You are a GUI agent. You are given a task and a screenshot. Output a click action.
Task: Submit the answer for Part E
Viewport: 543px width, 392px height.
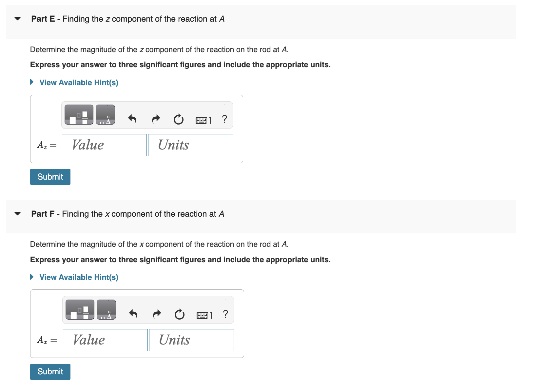tap(50, 177)
